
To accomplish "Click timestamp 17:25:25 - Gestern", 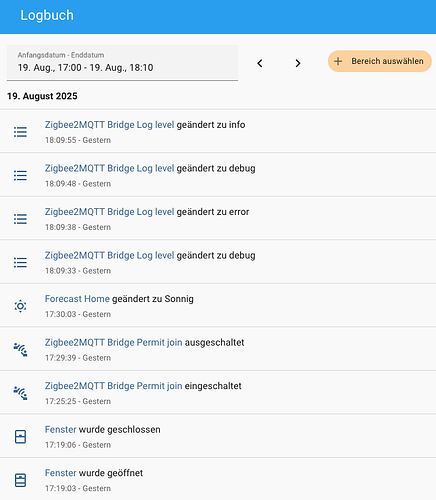I will pyautogui.click(x=78, y=401).
